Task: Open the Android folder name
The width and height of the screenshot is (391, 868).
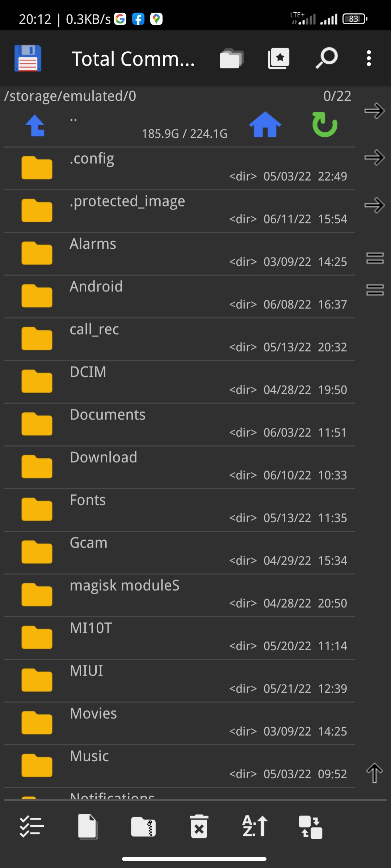Action: [x=96, y=286]
